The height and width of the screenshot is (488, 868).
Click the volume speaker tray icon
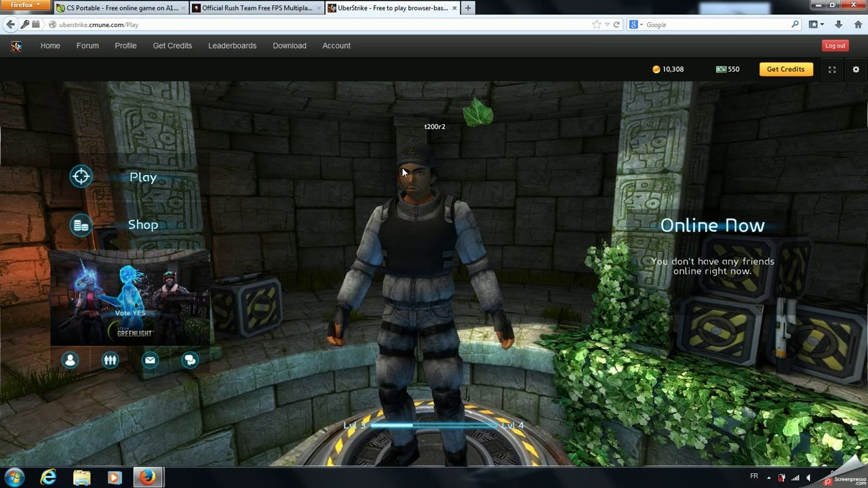pyautogui.click(x=808, y=478)
